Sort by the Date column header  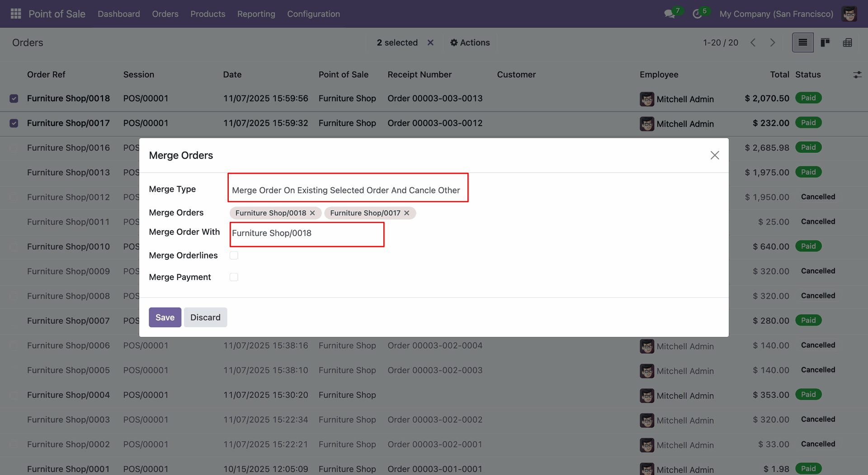click(232, 75)
